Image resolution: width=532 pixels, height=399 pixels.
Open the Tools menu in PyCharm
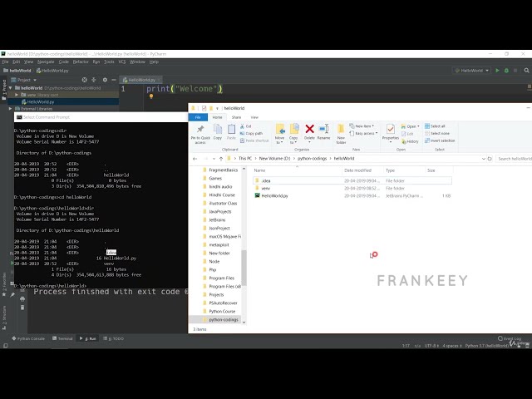pos(109,62)
